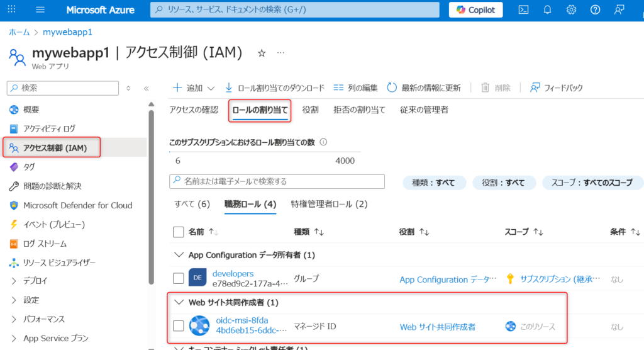The height and width of the screenshot is (350, 644).
Task: Switch to 従来の管理者 tab
Action: (425, 110)
